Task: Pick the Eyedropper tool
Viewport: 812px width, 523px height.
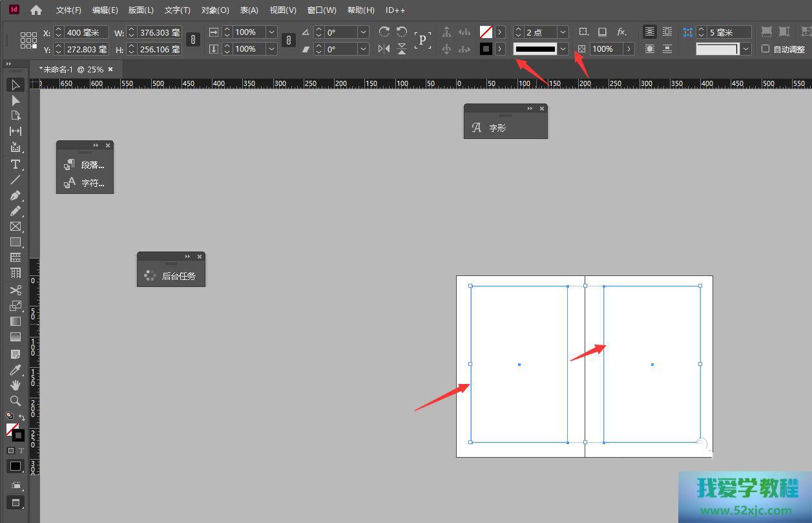Action: pos(16,370)
